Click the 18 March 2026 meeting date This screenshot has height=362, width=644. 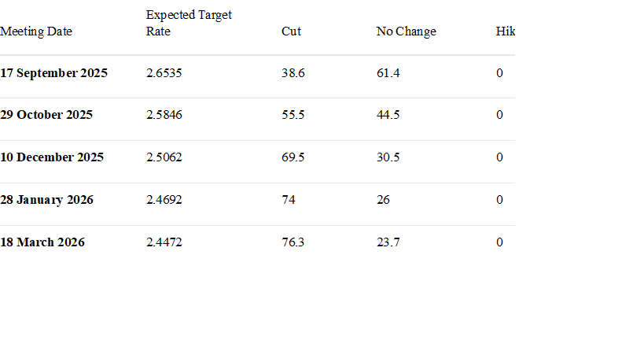[x=42, y=242]
